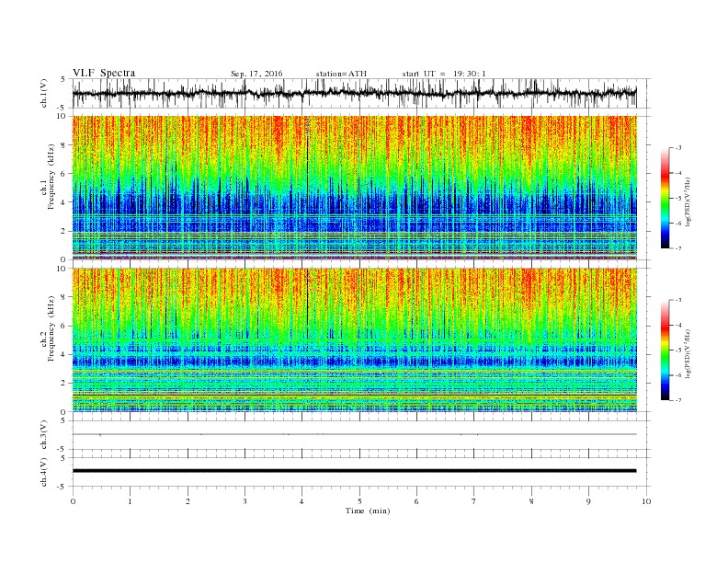
Task: Click the '-7' value on ch.1 colorbar
Action: click(x=677, y=248)
